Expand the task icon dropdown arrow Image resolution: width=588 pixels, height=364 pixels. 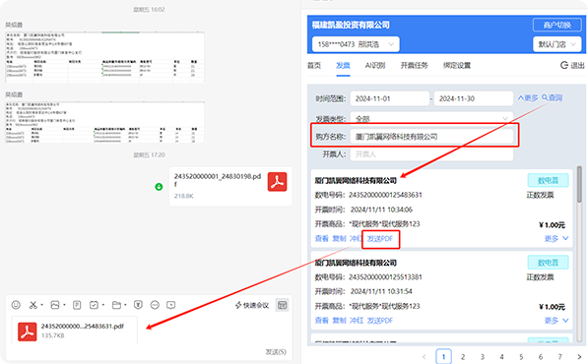(103, 305)
